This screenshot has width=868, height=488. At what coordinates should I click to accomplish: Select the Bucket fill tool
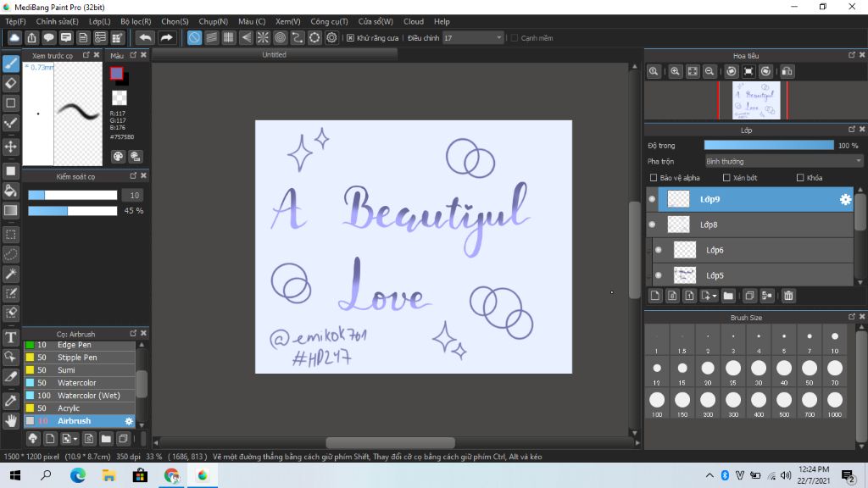[10, 191]
